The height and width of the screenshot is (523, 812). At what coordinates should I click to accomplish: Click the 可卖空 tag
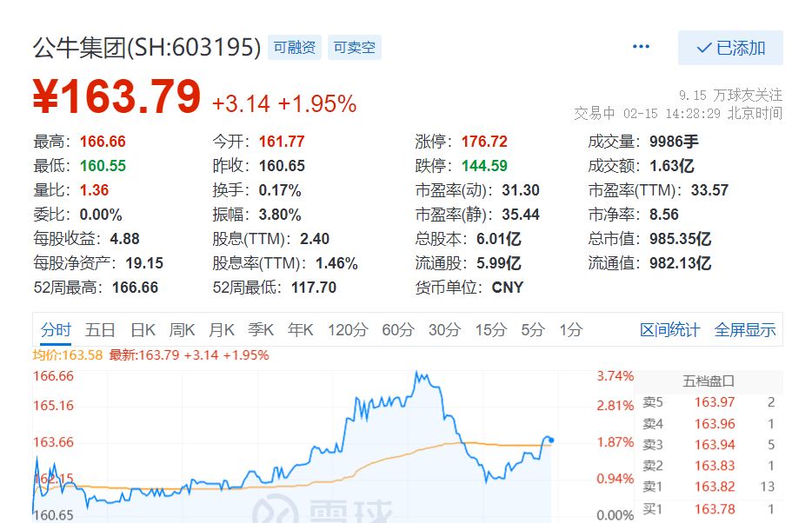point(355,48)
